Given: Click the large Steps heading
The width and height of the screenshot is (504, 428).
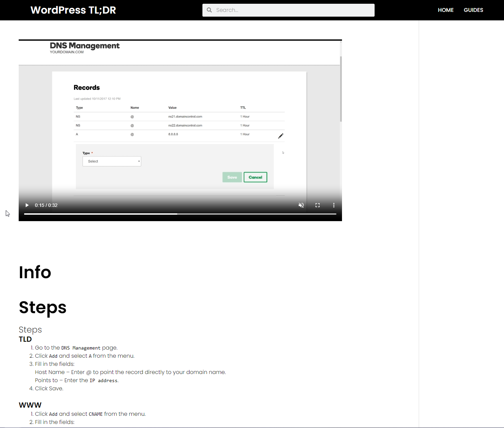Looking at the screenshot, I should pos(43,307).
